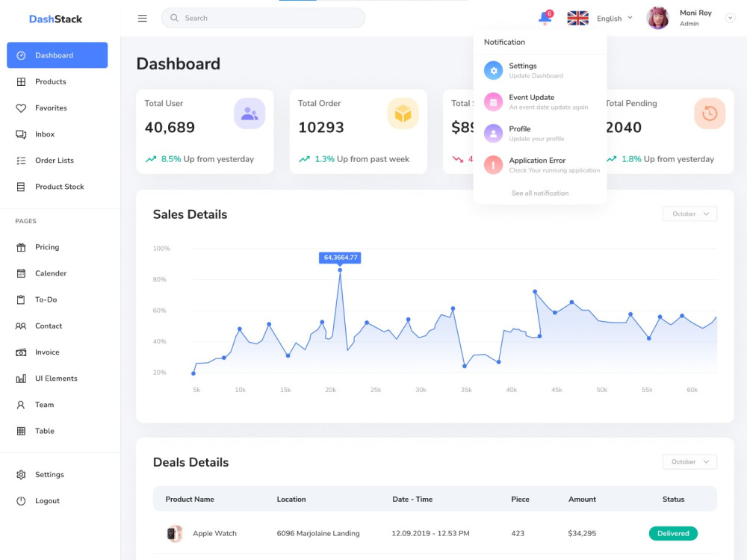
Task: Click the Favorites heart icon
Action: [x=21, y=108]
